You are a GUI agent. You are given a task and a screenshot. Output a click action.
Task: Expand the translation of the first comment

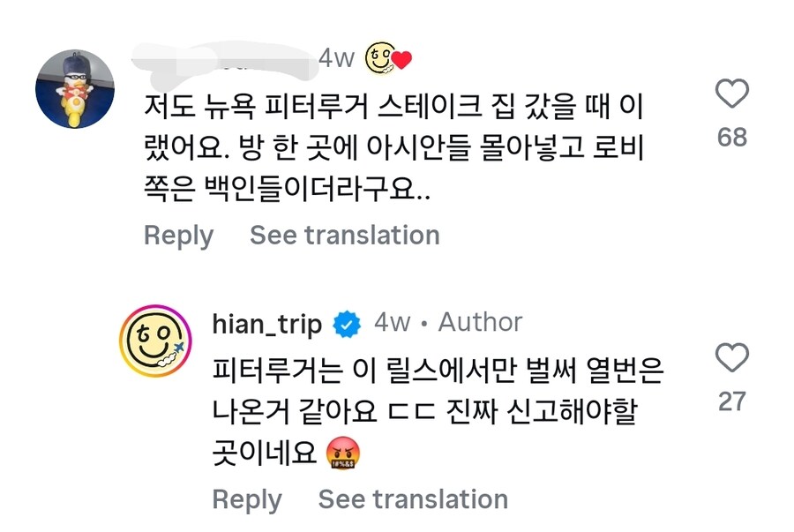point(346,235)
